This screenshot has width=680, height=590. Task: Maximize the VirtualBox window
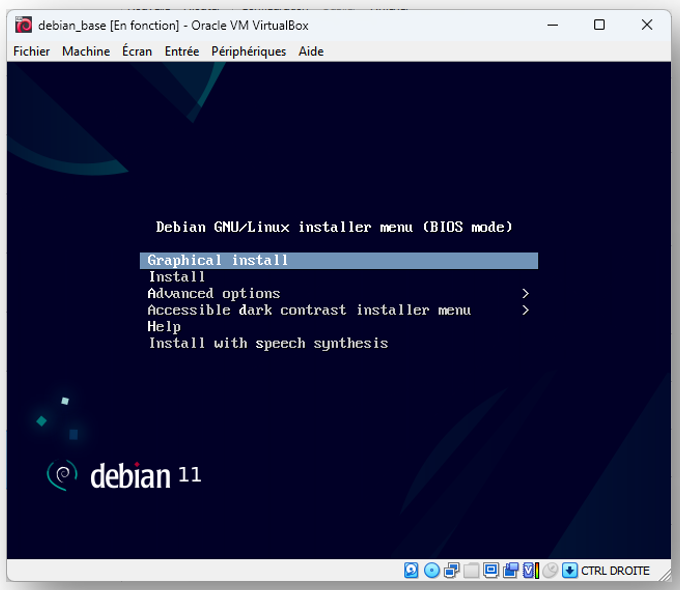click(599, 25)
